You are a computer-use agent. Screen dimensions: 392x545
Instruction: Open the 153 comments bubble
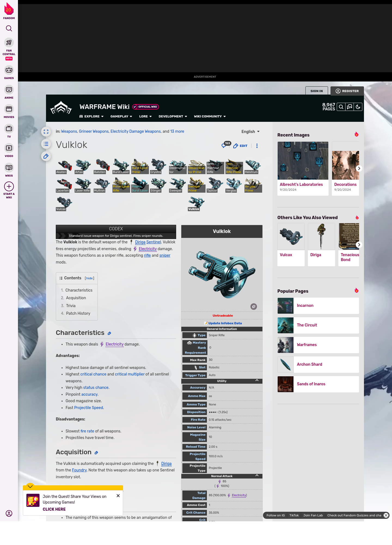click(226, 145)
